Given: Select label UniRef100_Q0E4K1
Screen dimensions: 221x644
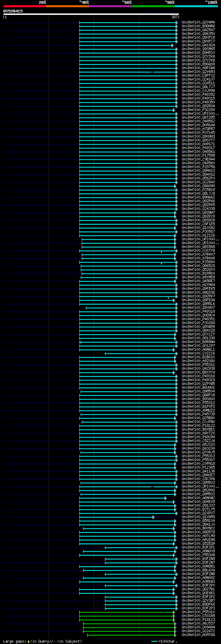Looking at the screenshot, I should 198,593.
